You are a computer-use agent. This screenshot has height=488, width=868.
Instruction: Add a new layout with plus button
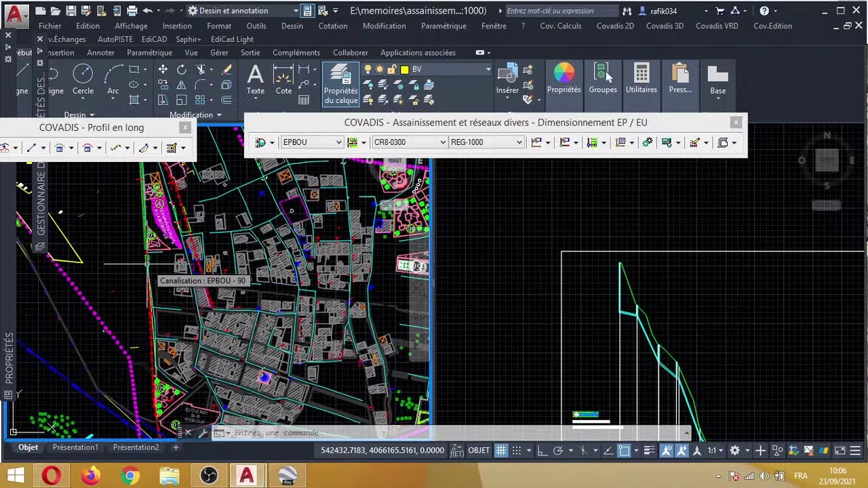176,447
